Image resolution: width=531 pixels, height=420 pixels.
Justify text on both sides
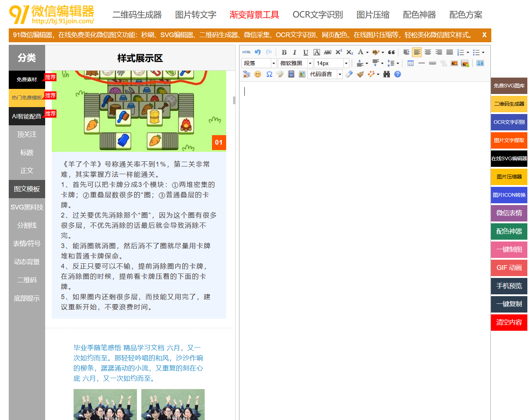[450, 52]
